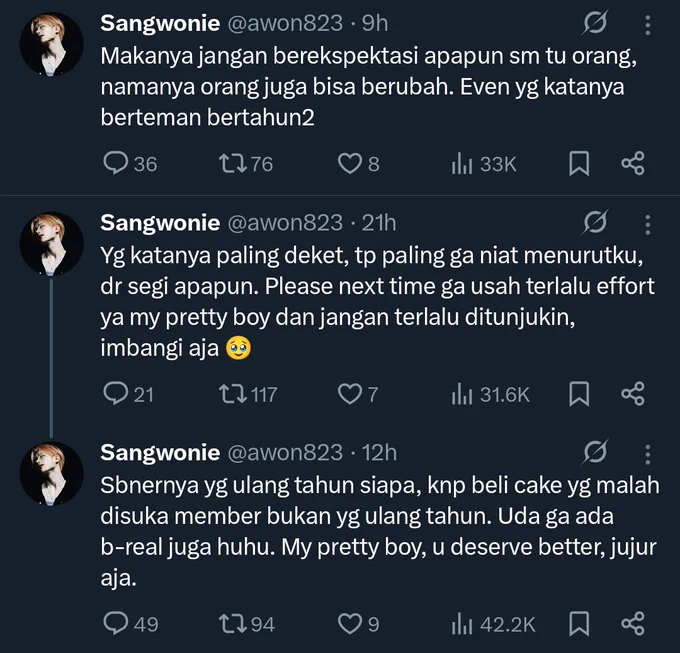Screen dimensions: 680x653
Task: Open more options on the 21h tweet
Action: [647, 225]
